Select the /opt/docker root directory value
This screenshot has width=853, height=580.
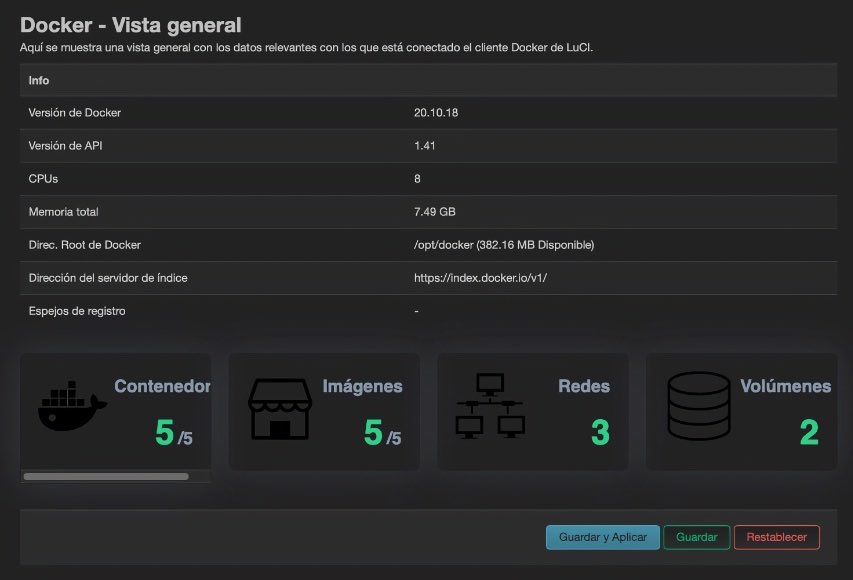(x=504, y=245)
